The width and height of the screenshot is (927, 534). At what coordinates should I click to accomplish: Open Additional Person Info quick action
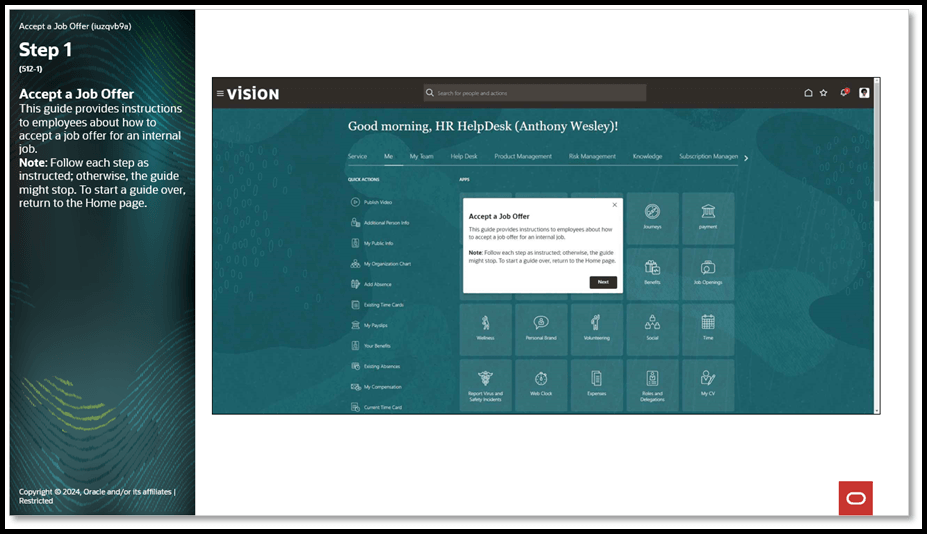[x=380, y=223]
